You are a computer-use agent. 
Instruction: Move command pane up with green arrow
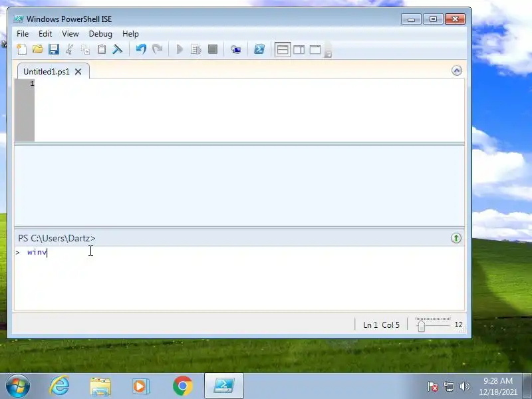point(456,238)
